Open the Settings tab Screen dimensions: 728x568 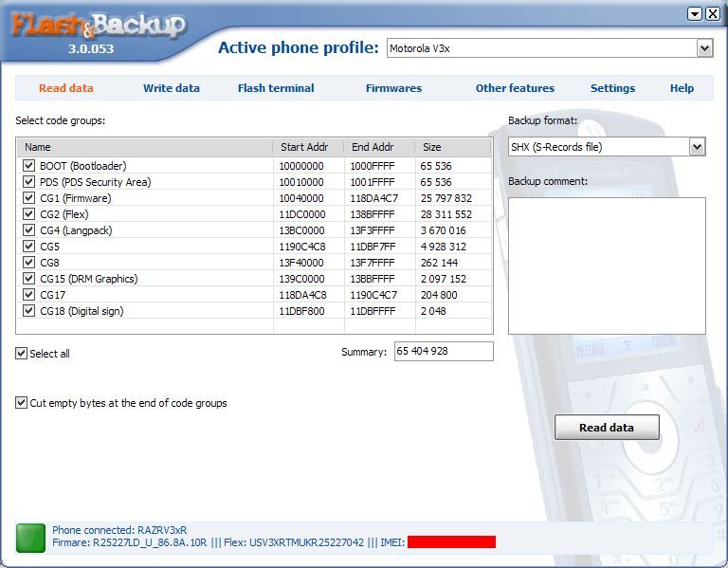(612, 88)
